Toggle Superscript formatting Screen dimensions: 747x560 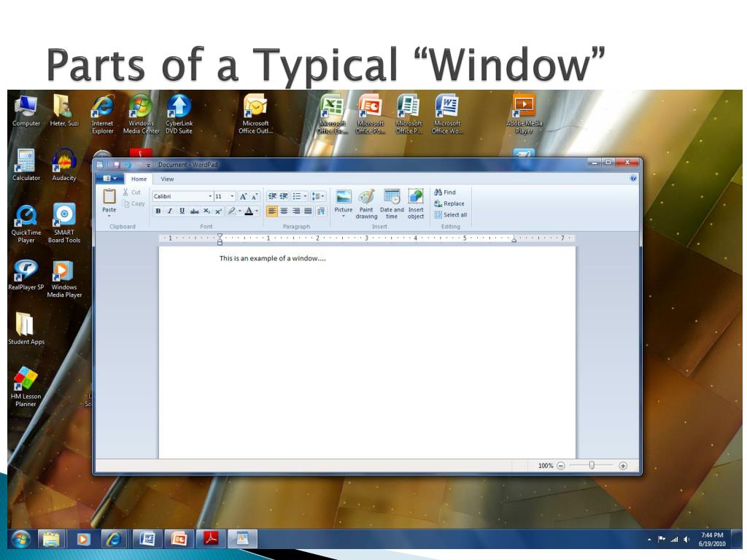218,211
